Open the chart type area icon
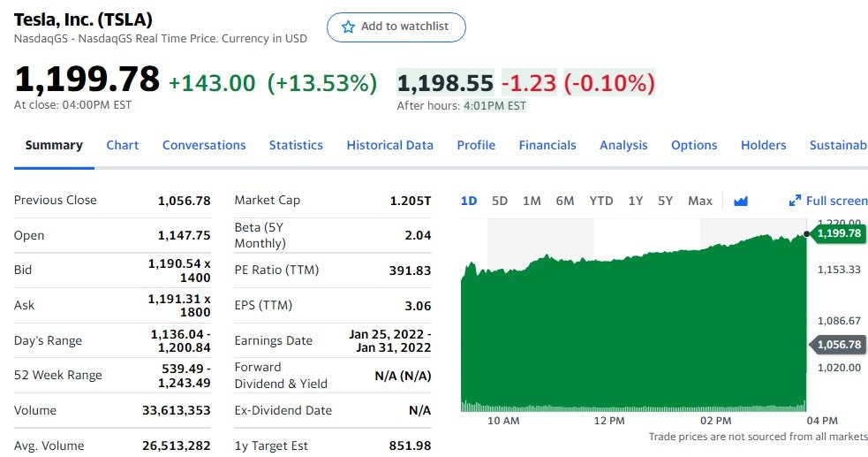The image size is (868, 457). pyautogui.click(x=741, y=201)
